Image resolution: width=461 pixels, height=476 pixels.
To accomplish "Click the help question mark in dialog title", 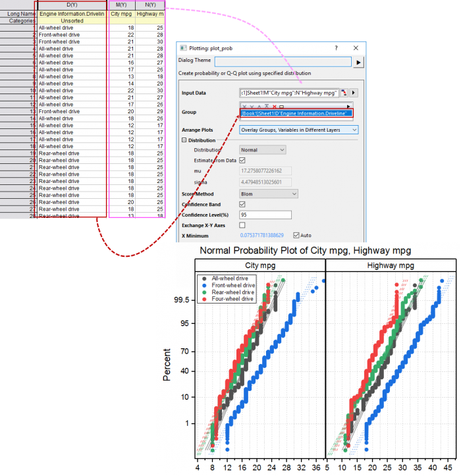I will coord(336,48).
